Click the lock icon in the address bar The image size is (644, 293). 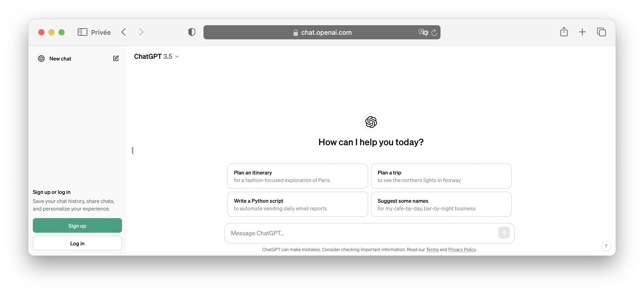coord(296,33)
